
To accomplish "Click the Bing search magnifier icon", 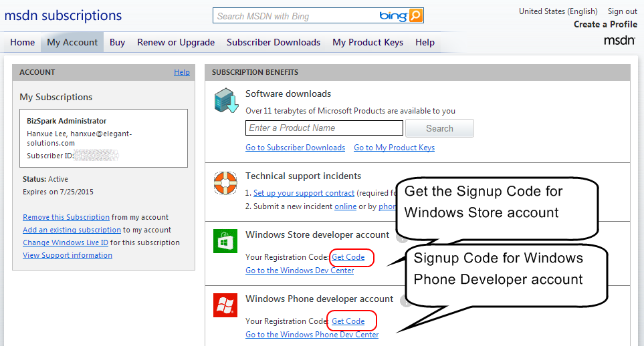I will point(416,15).
